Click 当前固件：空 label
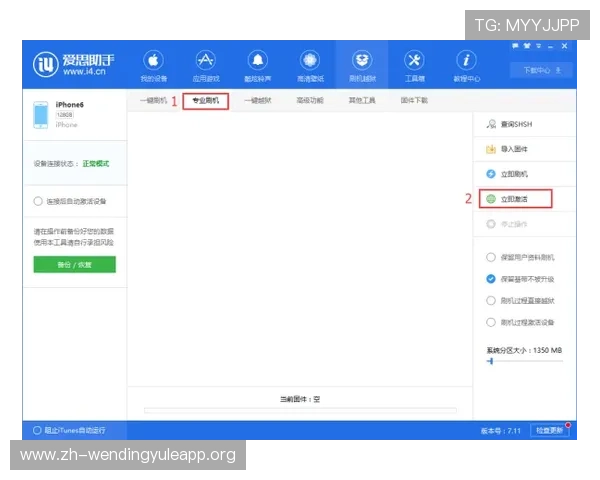The image size is (600, 480). pyautogui.click(x=300, y=399)
